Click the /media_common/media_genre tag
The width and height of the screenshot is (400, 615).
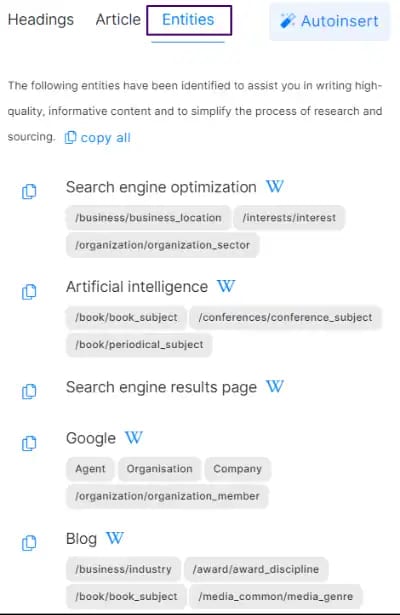[276, 597]
